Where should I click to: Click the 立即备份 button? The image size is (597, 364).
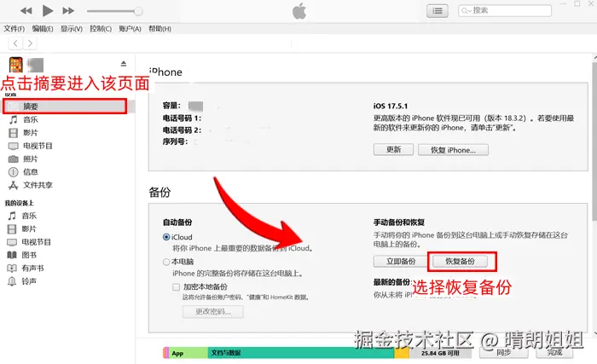coord(401,262)
